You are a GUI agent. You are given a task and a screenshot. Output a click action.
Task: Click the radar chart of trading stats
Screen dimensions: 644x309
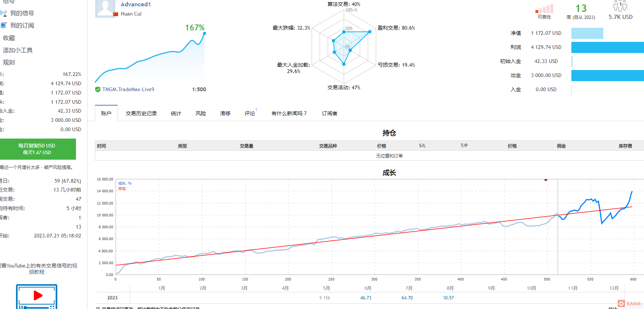tap(344, 46)
